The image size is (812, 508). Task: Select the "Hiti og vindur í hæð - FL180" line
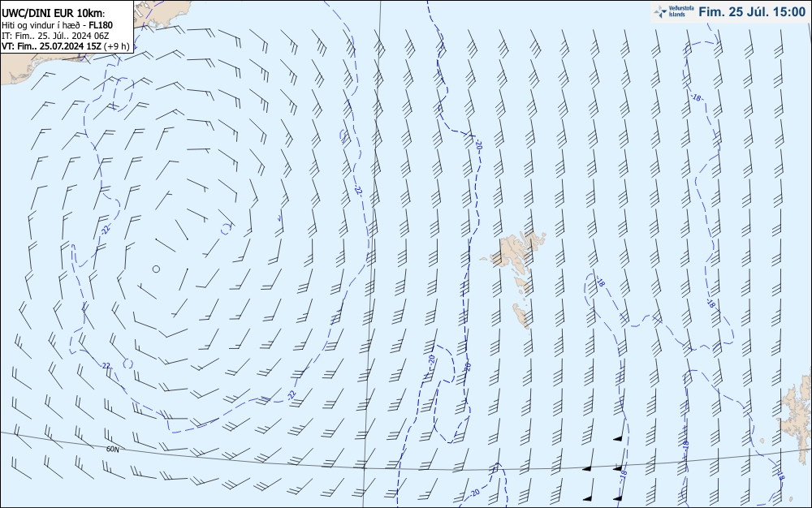pyautogui.click(x=58, y=25)
